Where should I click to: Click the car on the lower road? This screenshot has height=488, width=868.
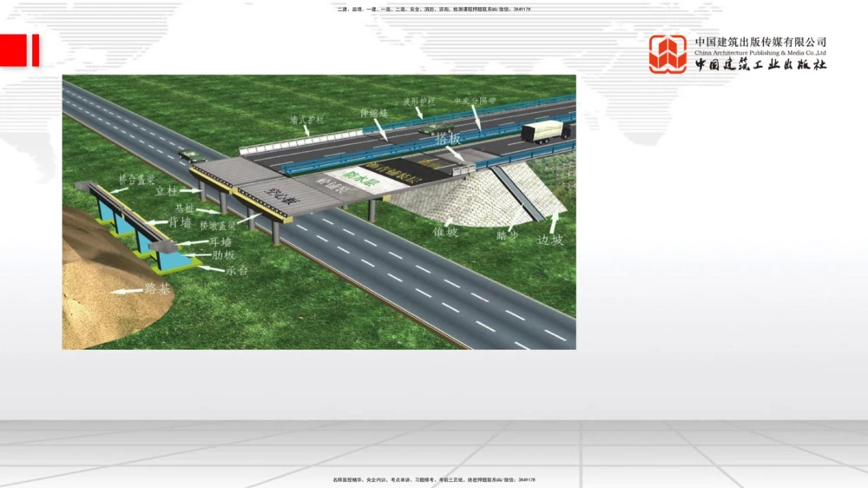192,156
